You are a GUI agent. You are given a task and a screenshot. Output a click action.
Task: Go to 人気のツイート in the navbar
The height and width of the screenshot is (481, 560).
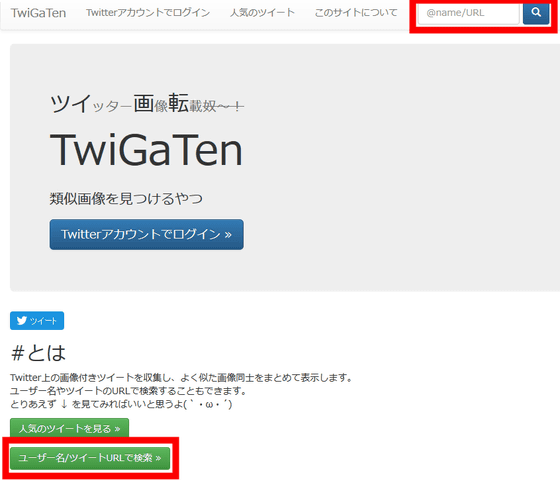262,13
